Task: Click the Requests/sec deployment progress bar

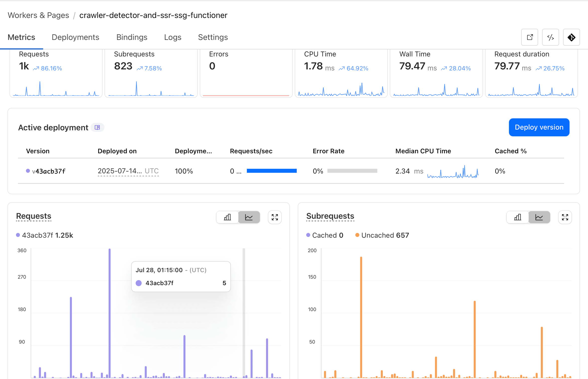Action: [x=272, y=171]
